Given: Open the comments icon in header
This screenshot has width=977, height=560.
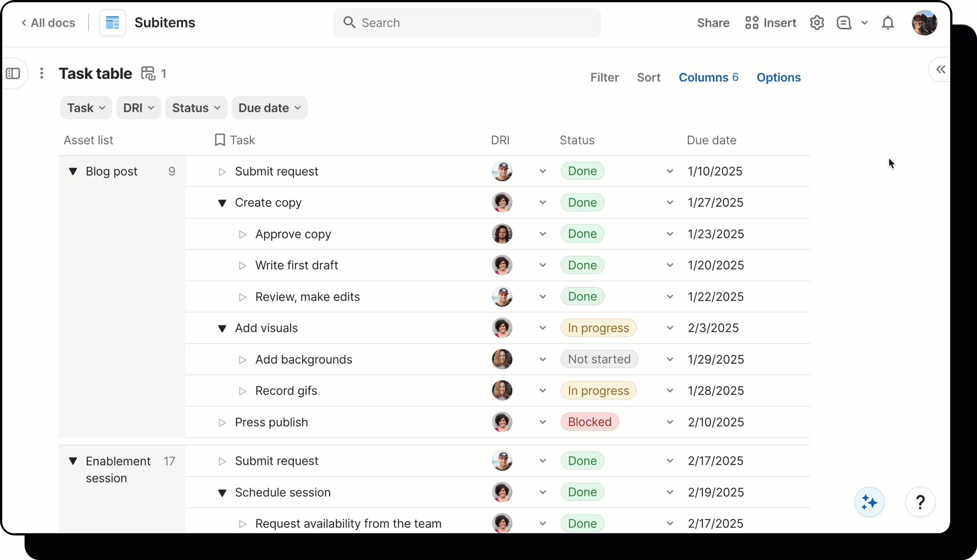Looking at the screenshot, I should (843, 23).
